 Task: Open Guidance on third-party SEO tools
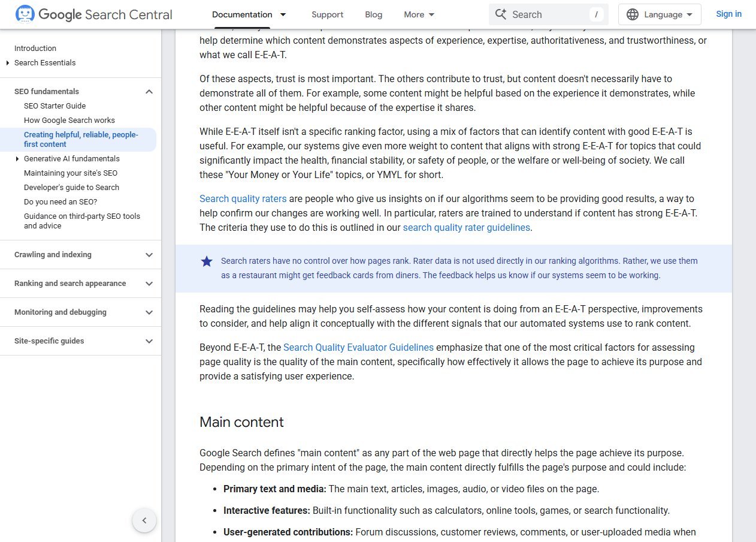[82, 221]
